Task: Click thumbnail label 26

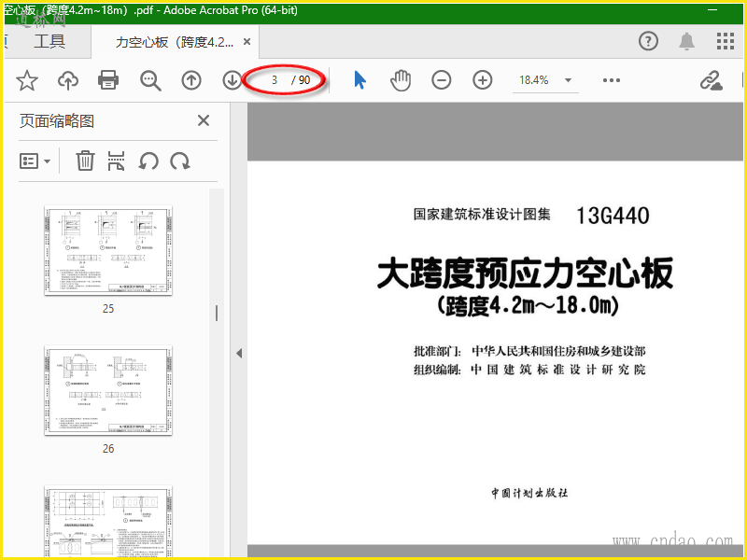Action: pos(108,449)
